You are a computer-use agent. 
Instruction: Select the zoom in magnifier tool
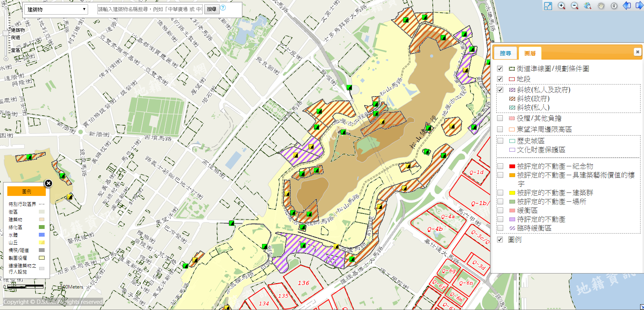(561, 6)
